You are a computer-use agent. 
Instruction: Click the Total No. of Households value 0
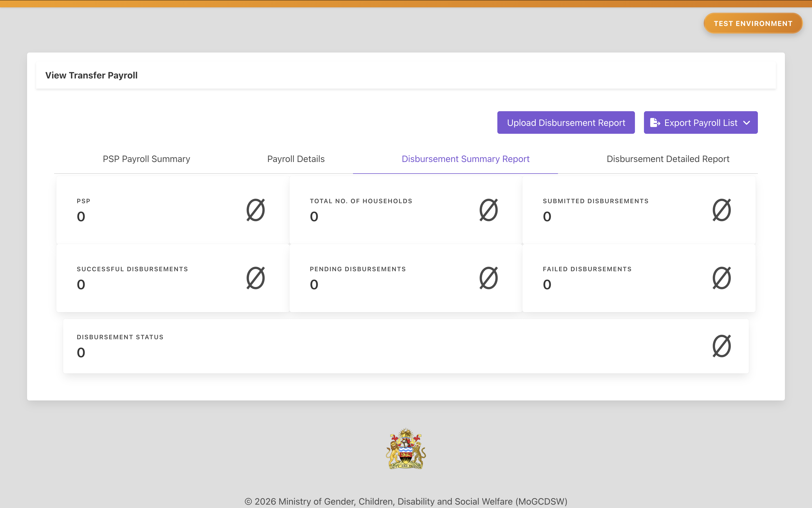pyautogui.click(x=314, y=217)
